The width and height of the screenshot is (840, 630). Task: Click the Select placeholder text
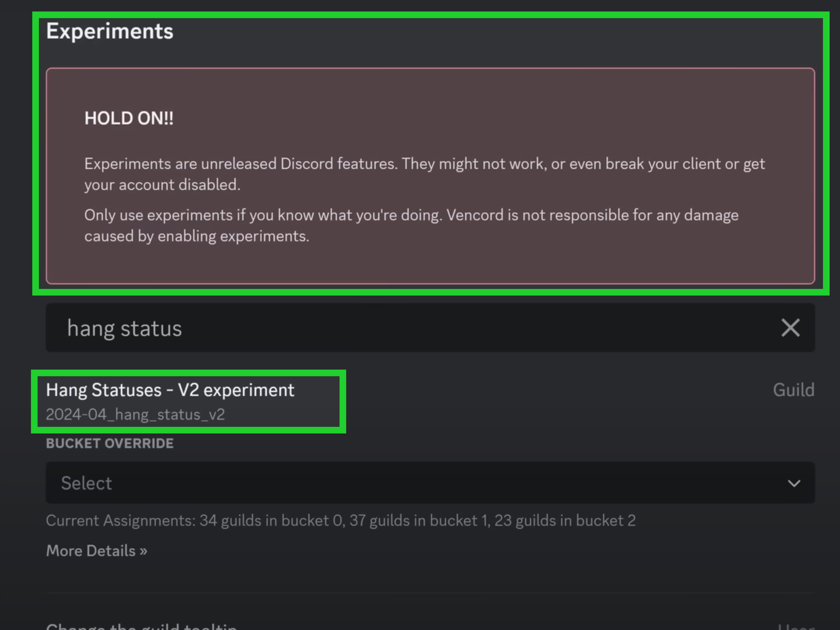point(86,483)
